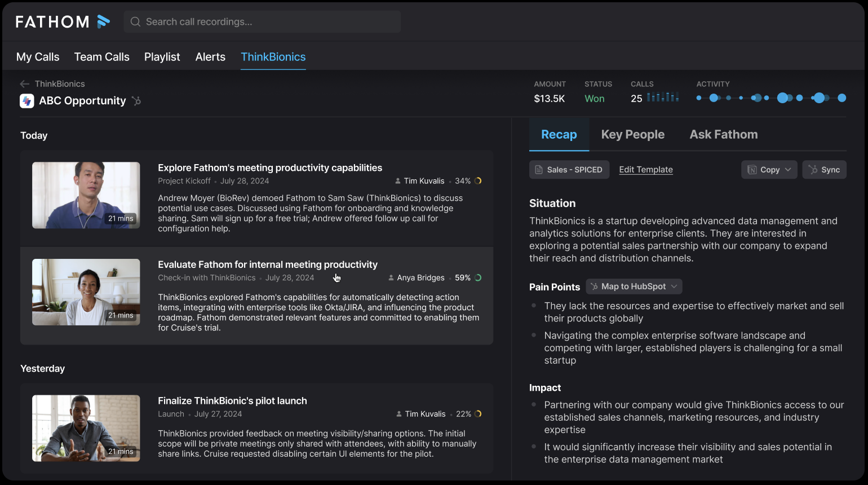The width and height of the screenshot is (868, 485).
Task: Click in the Search call recordings field
Action: pyautogui.click(x=262, y=21)
